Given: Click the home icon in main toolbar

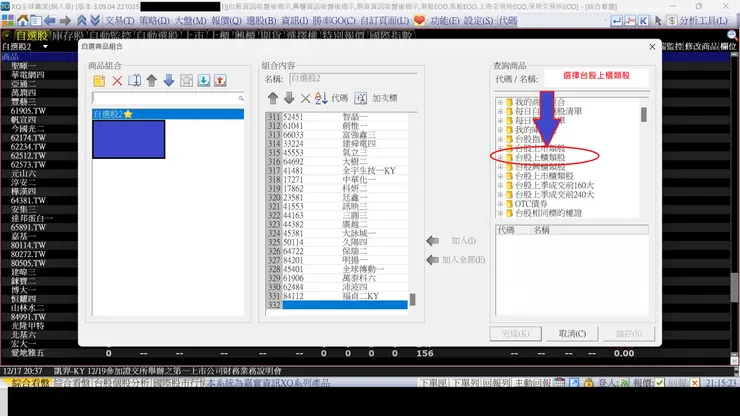Looking at the screenshot, I should coord(22,21).
